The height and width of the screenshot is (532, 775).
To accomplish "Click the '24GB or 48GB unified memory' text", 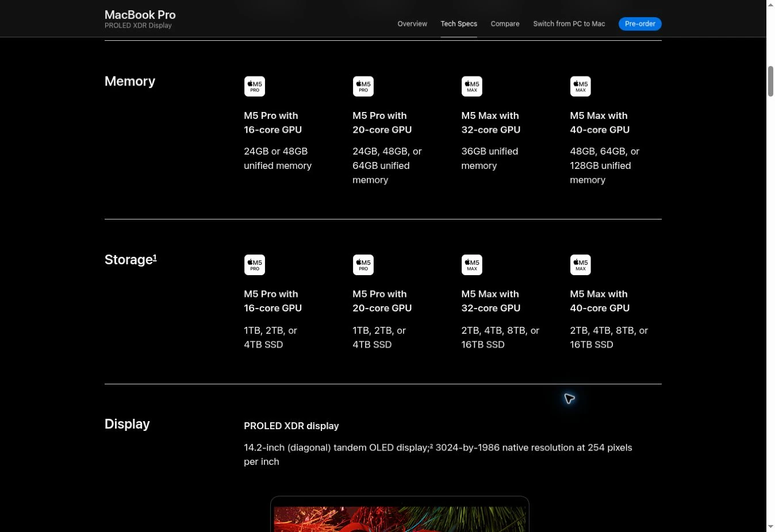I will click(278, 159).
